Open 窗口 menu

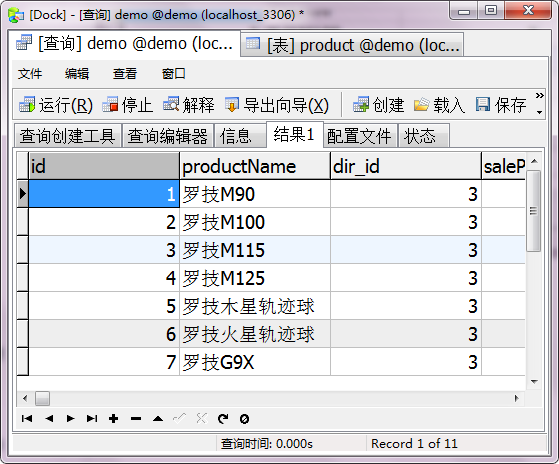click(174, 74)
